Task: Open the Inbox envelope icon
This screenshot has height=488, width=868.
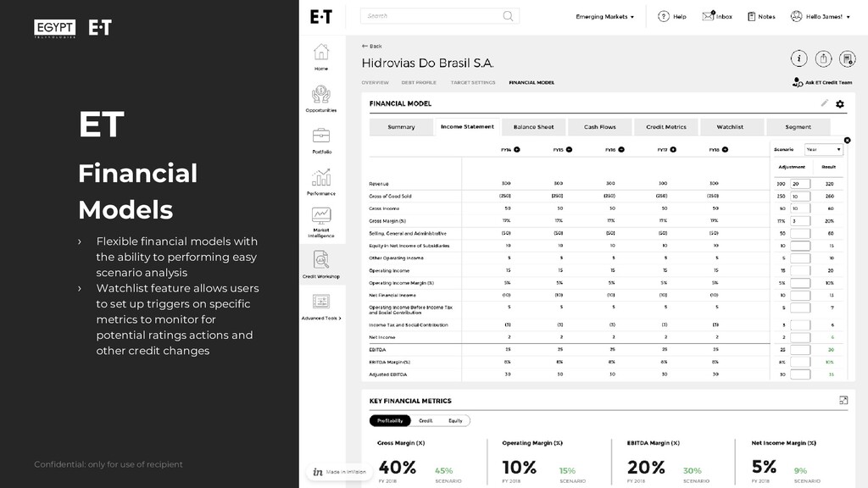Action: tap(709, 16)
